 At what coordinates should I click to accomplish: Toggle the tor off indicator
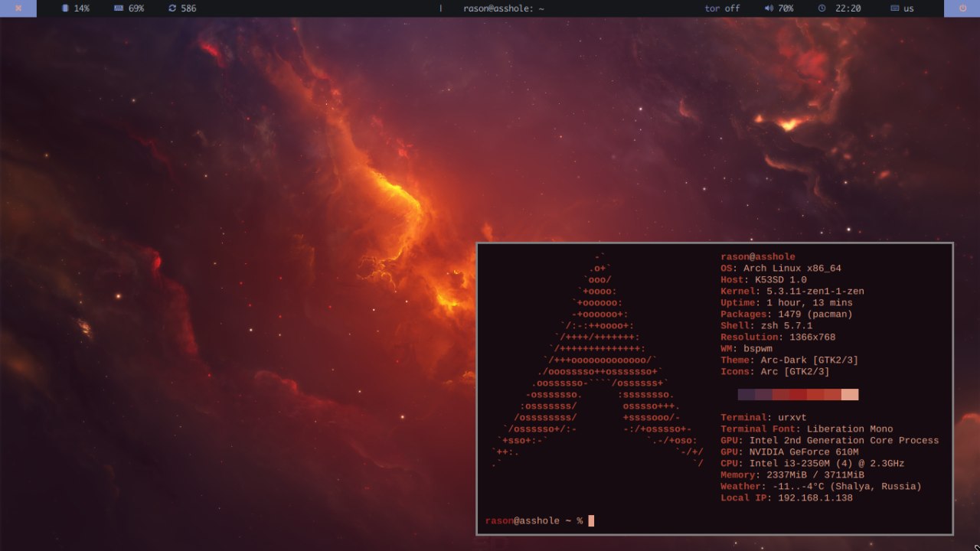(722, 8)
